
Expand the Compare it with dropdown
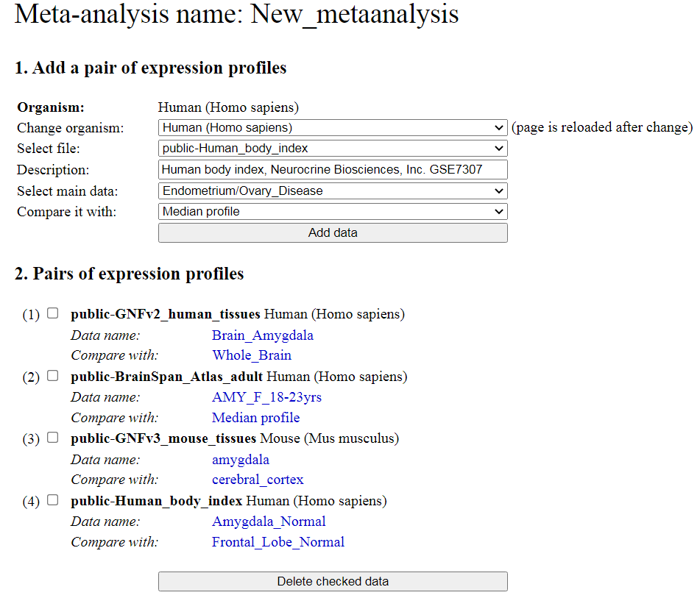(333, 212)
